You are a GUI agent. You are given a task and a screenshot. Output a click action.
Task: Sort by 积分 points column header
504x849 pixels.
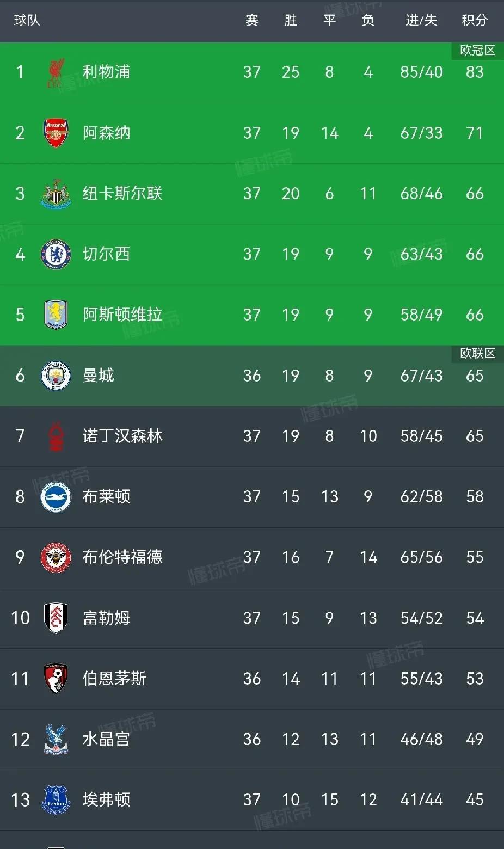(475, 20)
